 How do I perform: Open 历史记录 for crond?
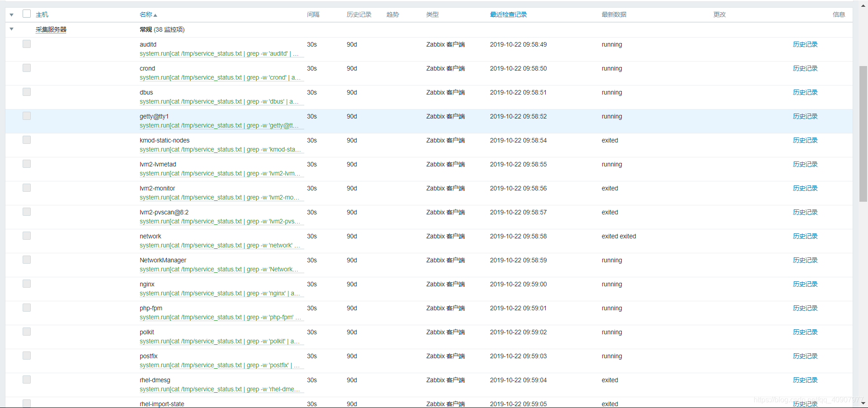click(x=805, y=68)
